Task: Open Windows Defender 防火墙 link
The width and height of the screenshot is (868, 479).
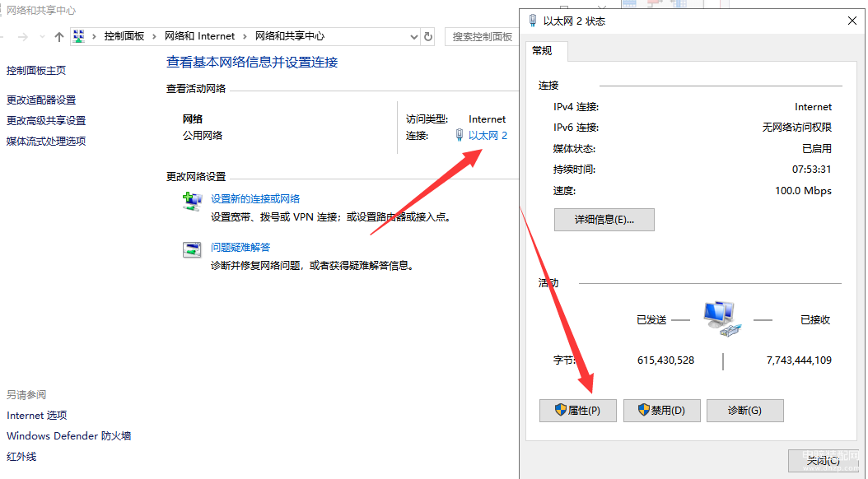Action: tap(68, 436)
